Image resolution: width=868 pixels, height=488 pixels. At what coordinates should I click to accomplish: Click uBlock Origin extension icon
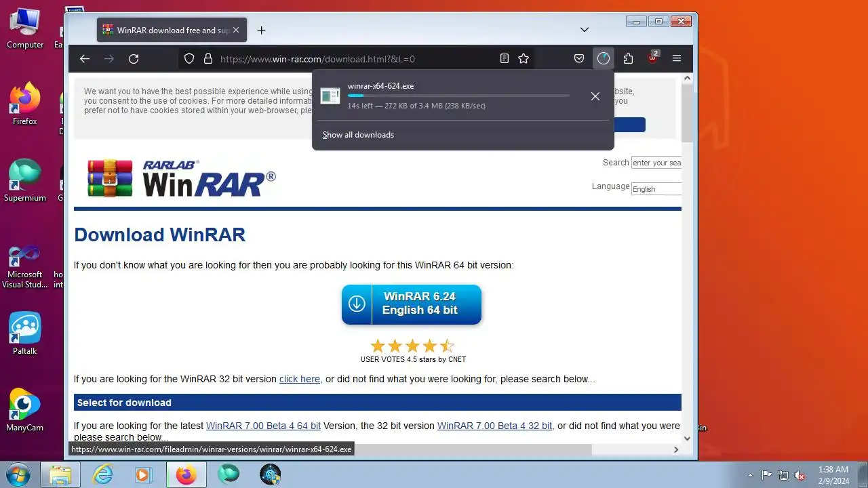653,58
